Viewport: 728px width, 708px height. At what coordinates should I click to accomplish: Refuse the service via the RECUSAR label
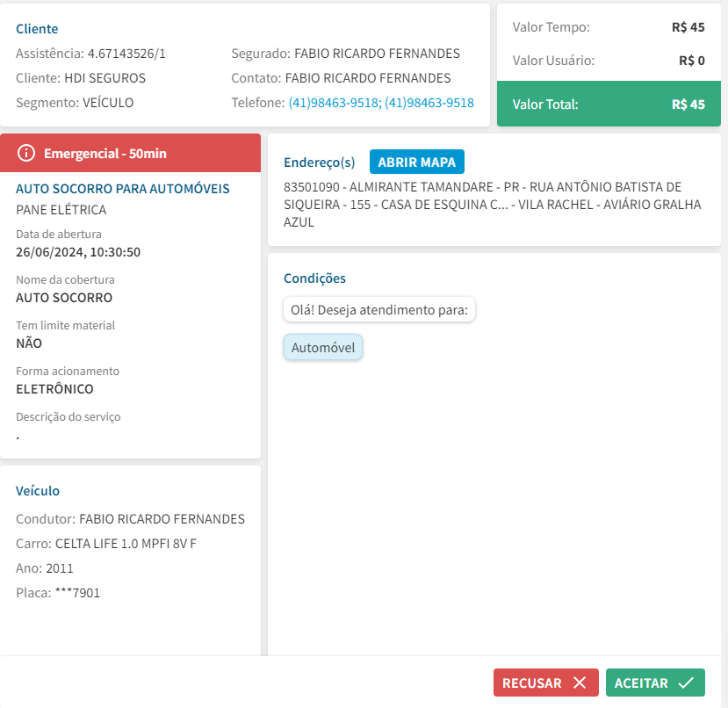pyautogui.click(x=532, y=683)
